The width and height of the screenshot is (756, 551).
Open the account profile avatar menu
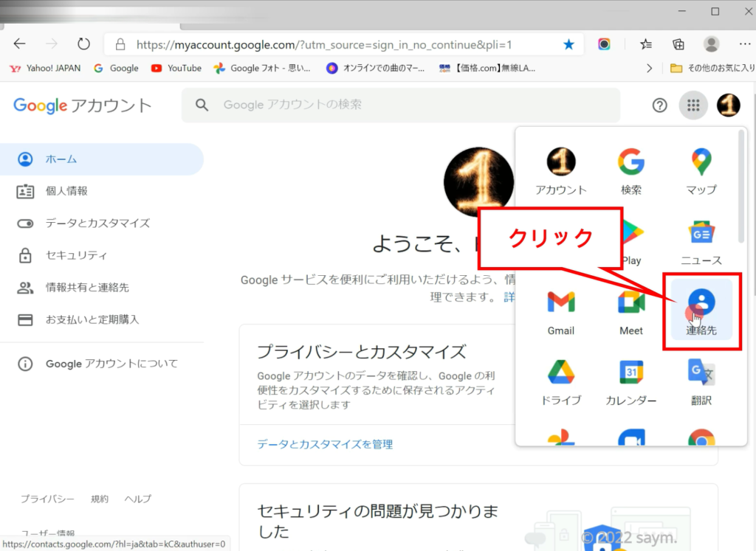point(728,105)
